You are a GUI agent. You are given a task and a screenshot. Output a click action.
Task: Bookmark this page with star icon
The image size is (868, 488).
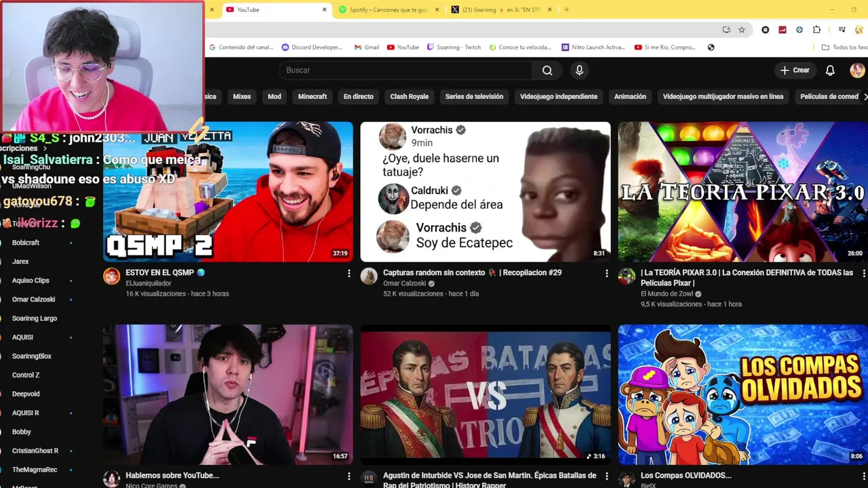[742, 30]
